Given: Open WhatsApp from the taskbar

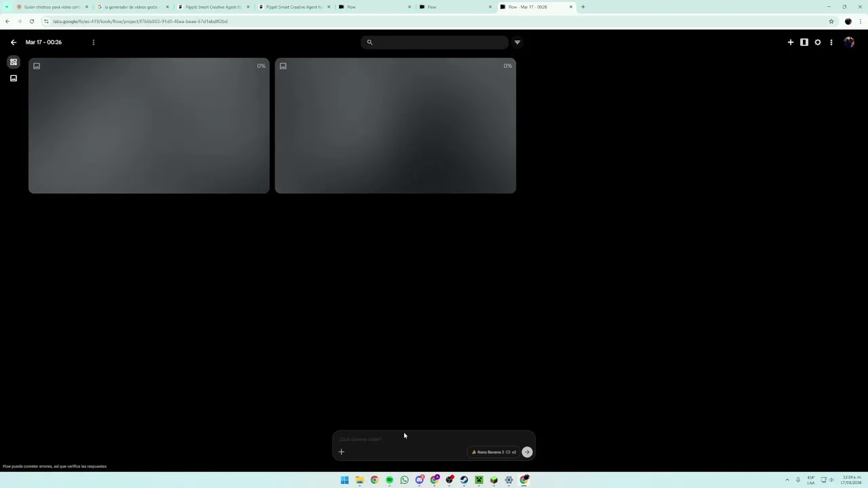Looking at the screenshot, I should (x=404, y=480).
